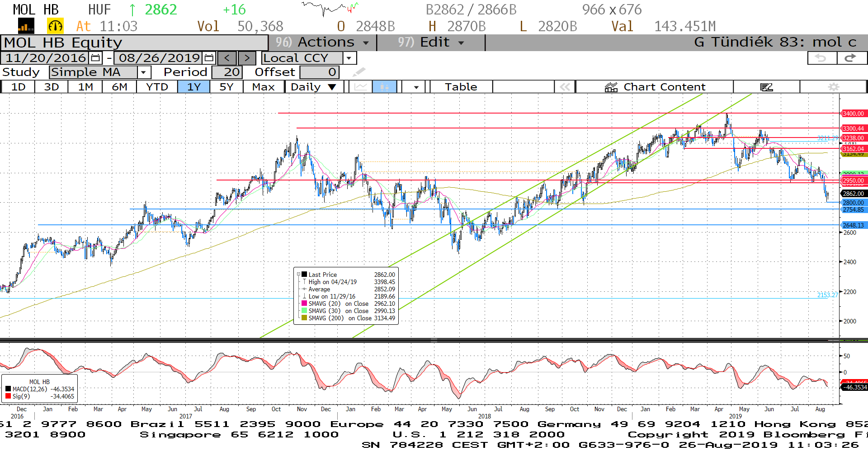
Task: Click the yellow gauge icon
Action: (x=55, y=26)
